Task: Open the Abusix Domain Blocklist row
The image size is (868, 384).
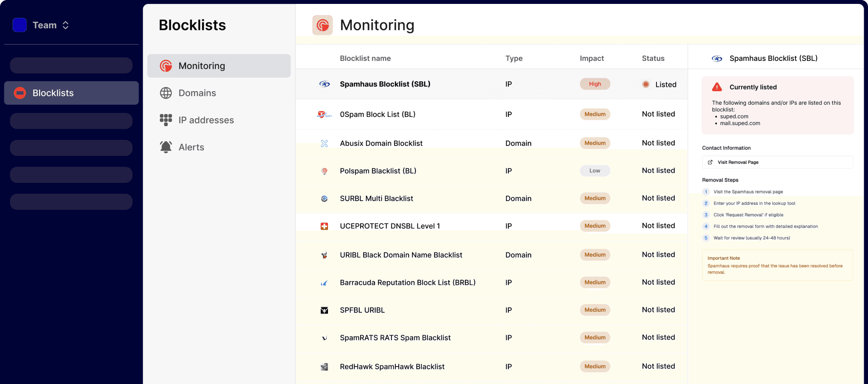Action: pyautogui.click(x=491, y=143)
